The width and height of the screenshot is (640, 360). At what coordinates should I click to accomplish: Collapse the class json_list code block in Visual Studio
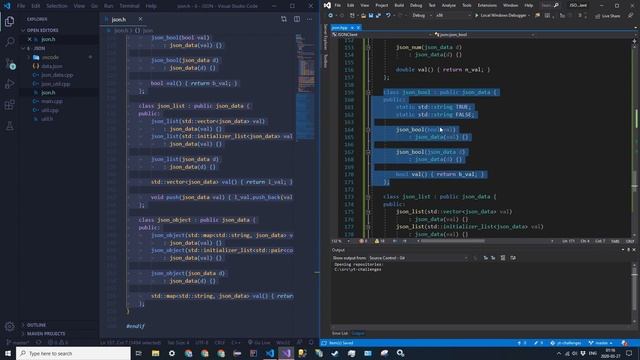point(369,197)
